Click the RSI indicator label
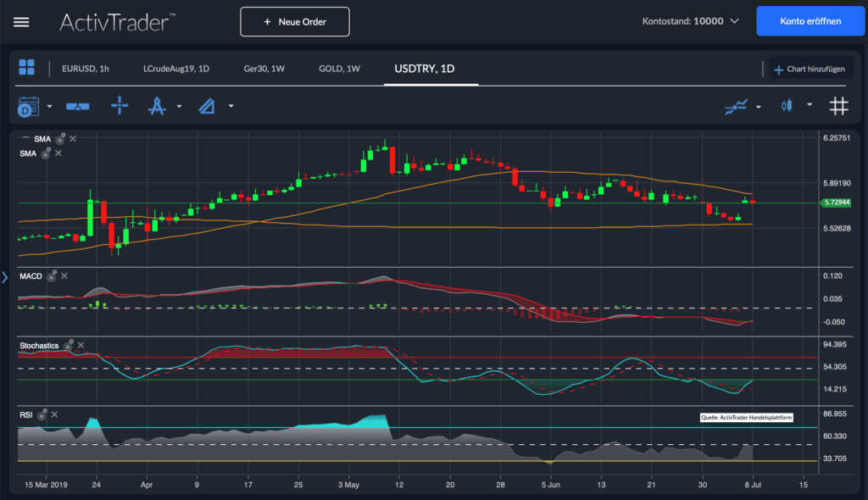 point(26,414)
